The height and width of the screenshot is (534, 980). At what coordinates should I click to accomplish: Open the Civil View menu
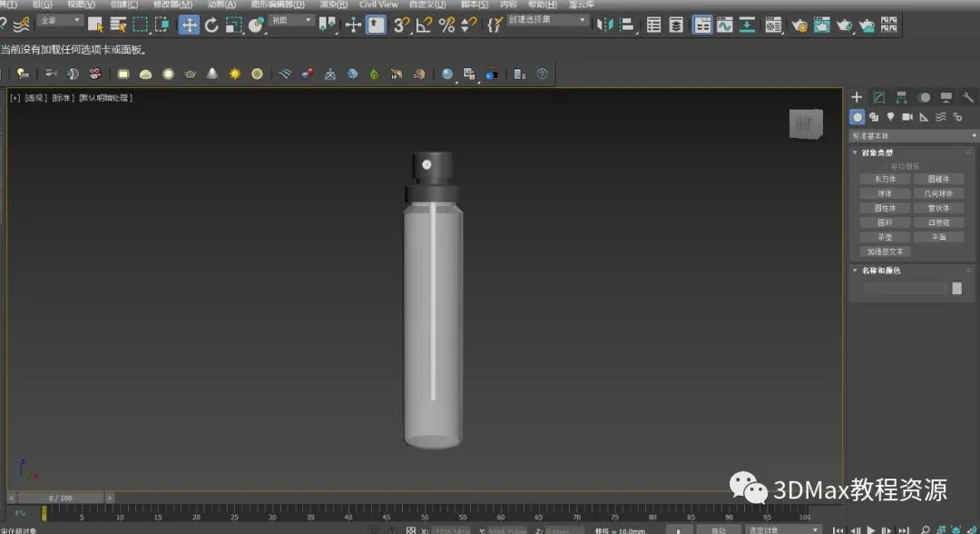pos(378,5)
